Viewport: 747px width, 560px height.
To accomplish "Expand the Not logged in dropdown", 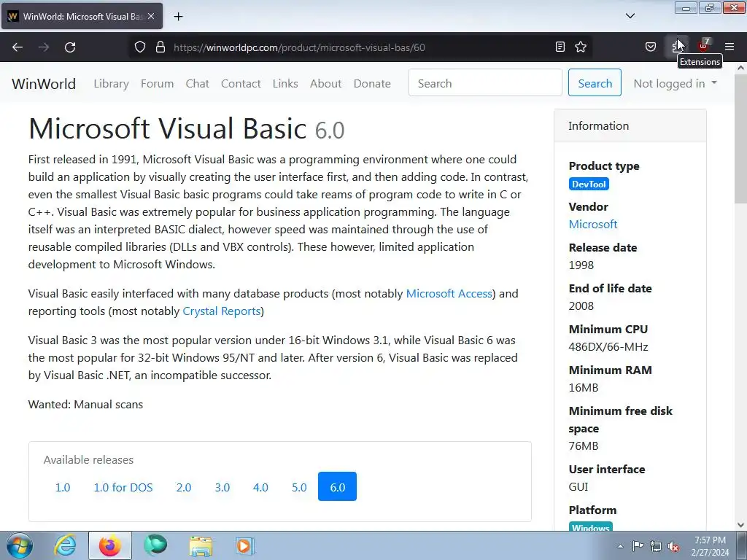I will [x=675, y=83].
